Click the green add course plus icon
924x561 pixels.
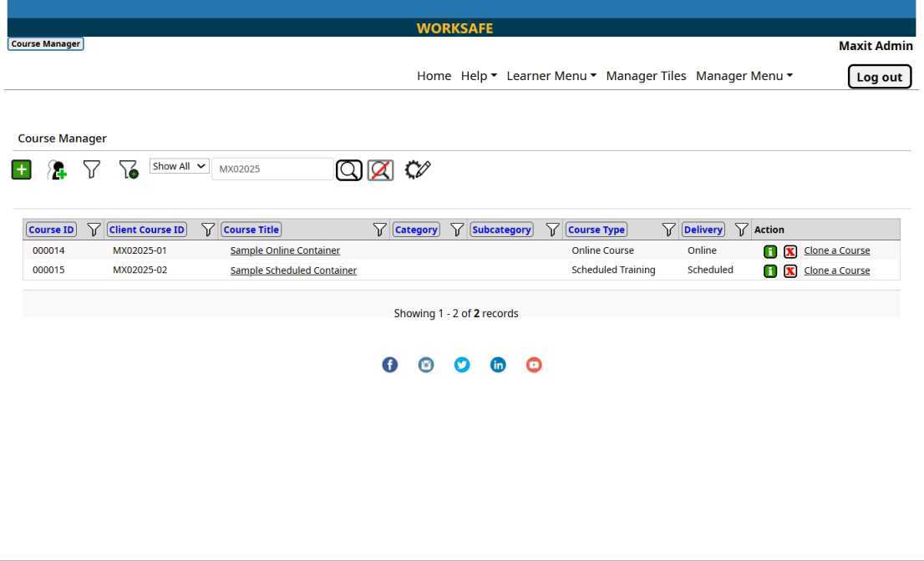[20, 169]
